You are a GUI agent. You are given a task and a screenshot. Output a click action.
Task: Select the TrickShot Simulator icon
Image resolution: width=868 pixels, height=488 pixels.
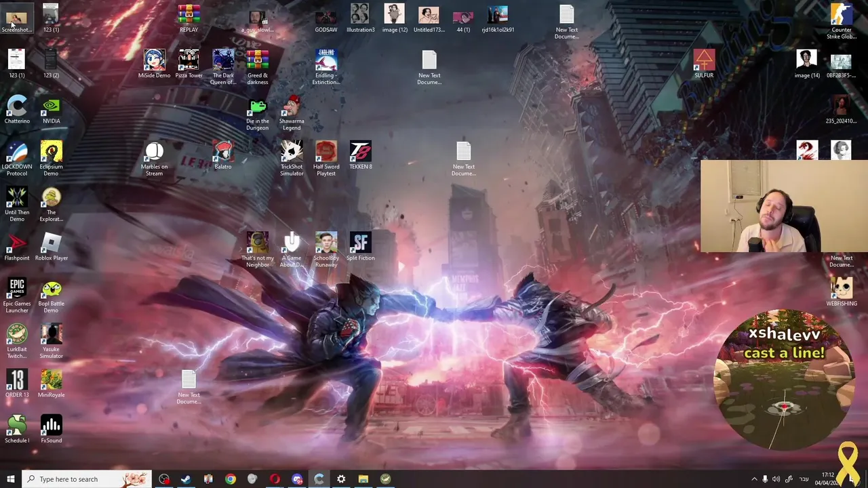[x=292, y=159]
